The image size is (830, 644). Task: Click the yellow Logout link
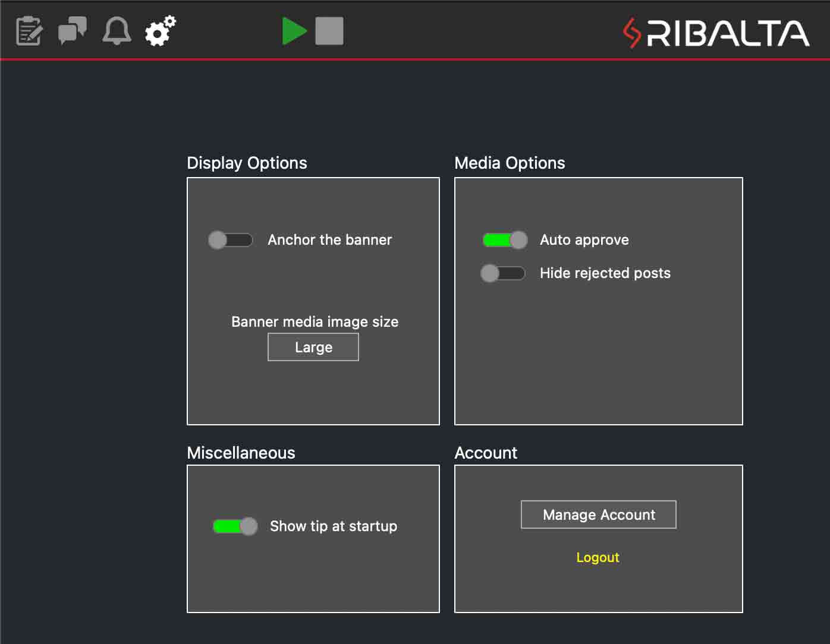pos(598,557)
